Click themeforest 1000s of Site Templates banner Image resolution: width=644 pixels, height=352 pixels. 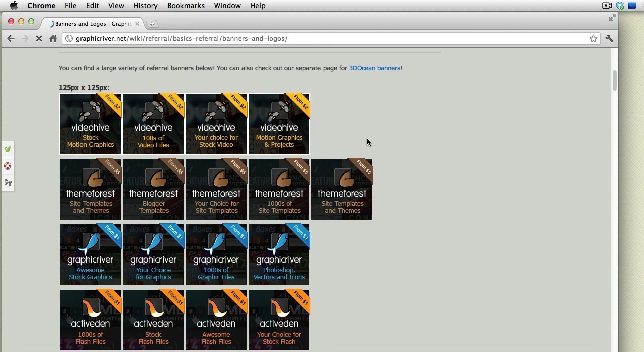pos(279,190)
